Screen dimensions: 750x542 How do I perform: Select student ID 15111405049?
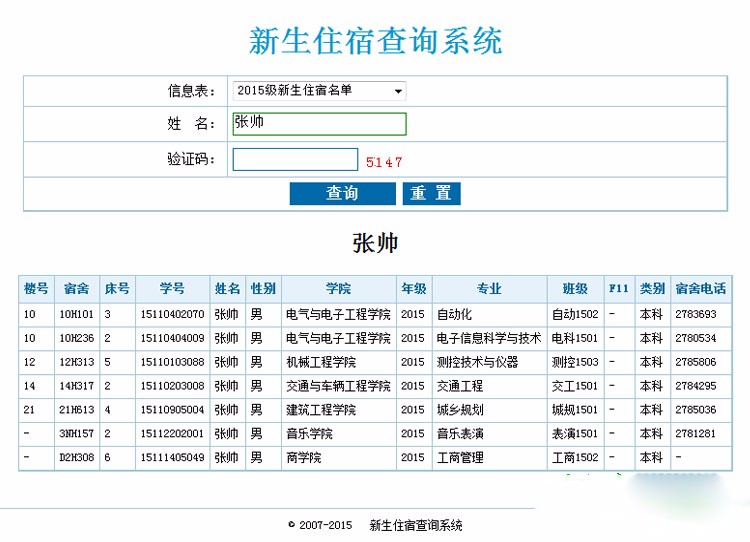(172, 458)
